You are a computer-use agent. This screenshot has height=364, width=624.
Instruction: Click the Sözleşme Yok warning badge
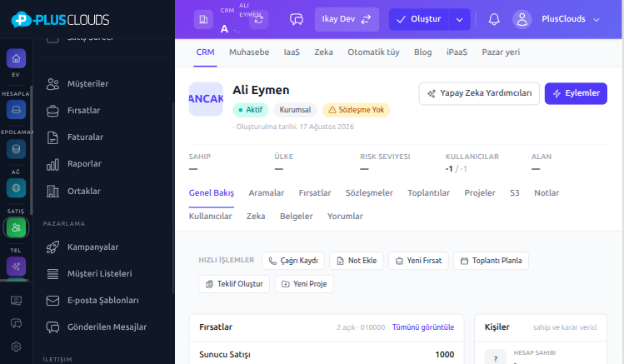357,110
